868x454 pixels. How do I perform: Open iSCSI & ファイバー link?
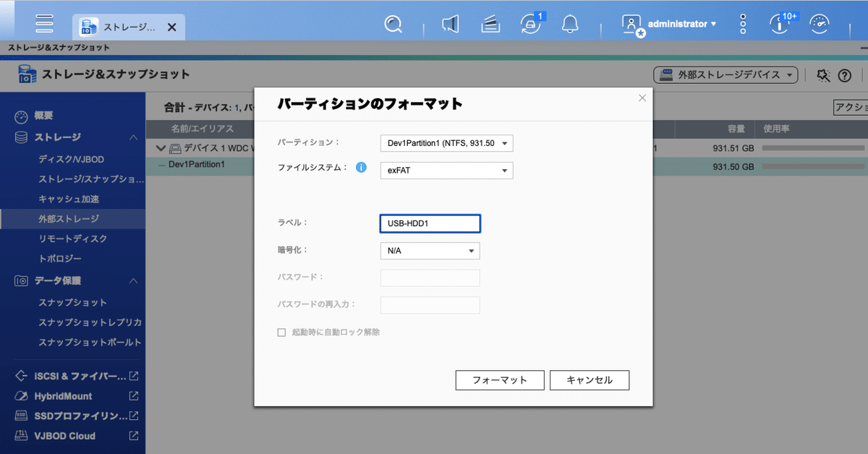(x=80, y=376)
